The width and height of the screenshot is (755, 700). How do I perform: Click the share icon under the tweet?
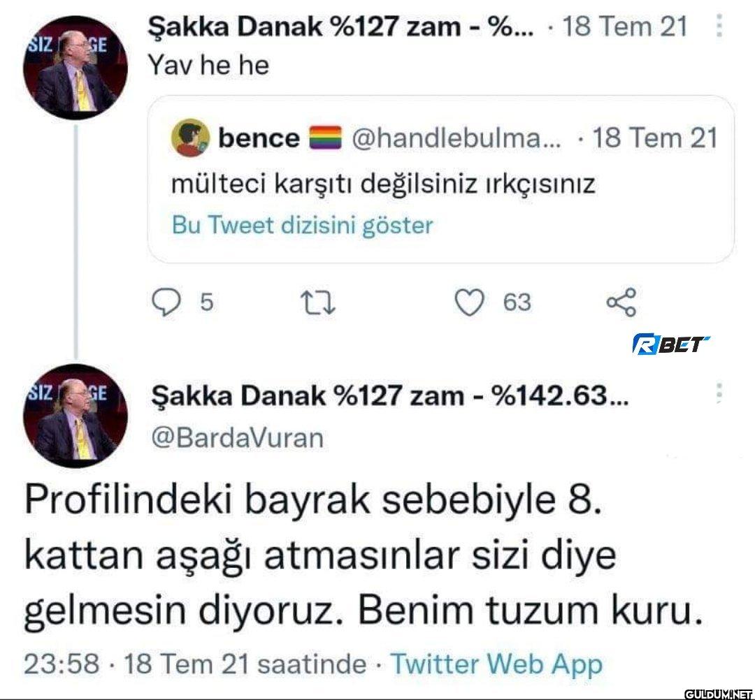pos(621,302)
